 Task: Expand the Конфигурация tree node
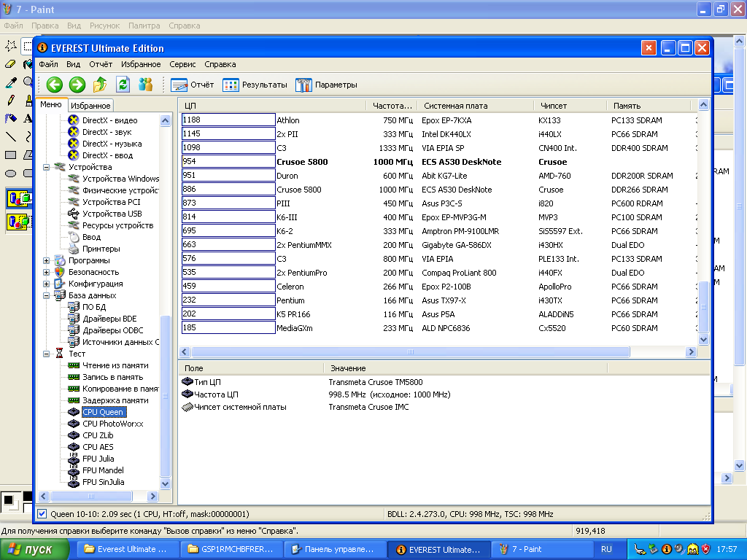[46, 284]
